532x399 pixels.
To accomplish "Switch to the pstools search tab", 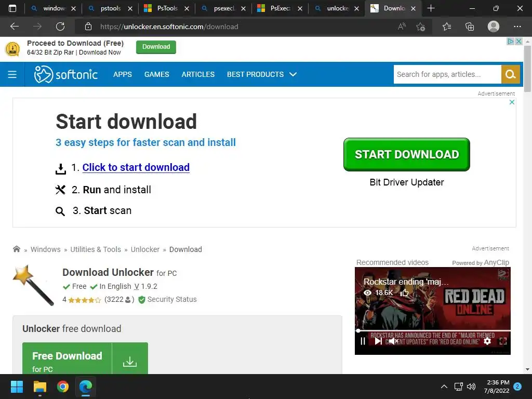I will point(110,8).
